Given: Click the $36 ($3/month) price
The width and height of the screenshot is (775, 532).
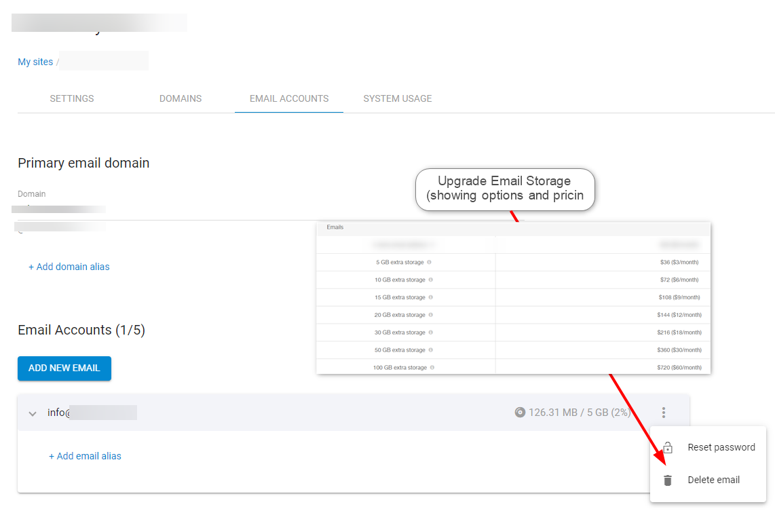Looking at the screenshot, I should click(x=679, y=262).
